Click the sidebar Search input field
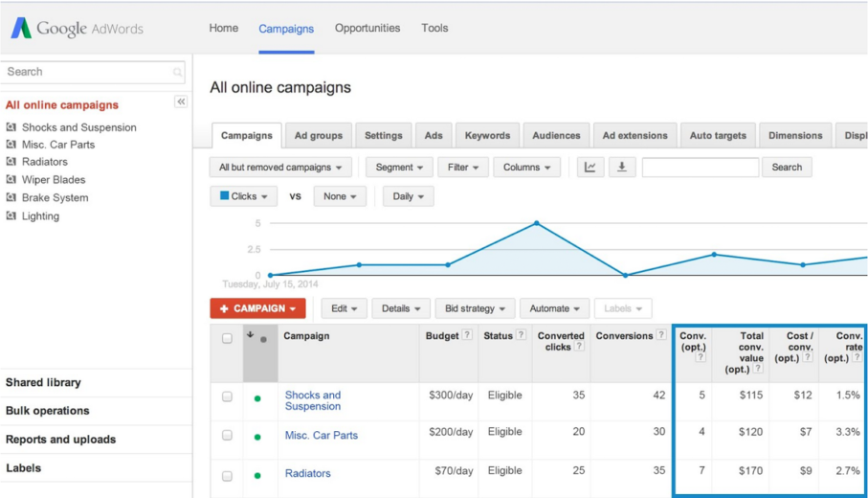This screenshot has height=498, width=868. [93, 72]
